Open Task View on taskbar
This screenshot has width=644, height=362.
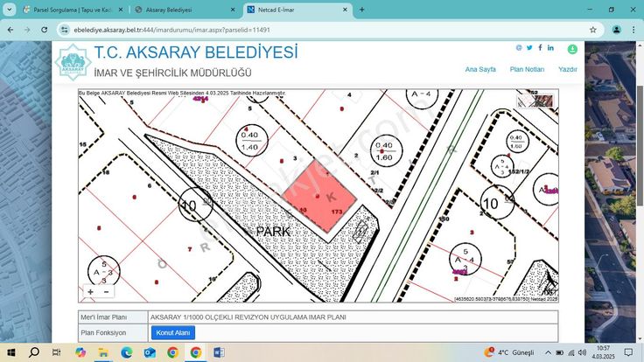point(57,352)
